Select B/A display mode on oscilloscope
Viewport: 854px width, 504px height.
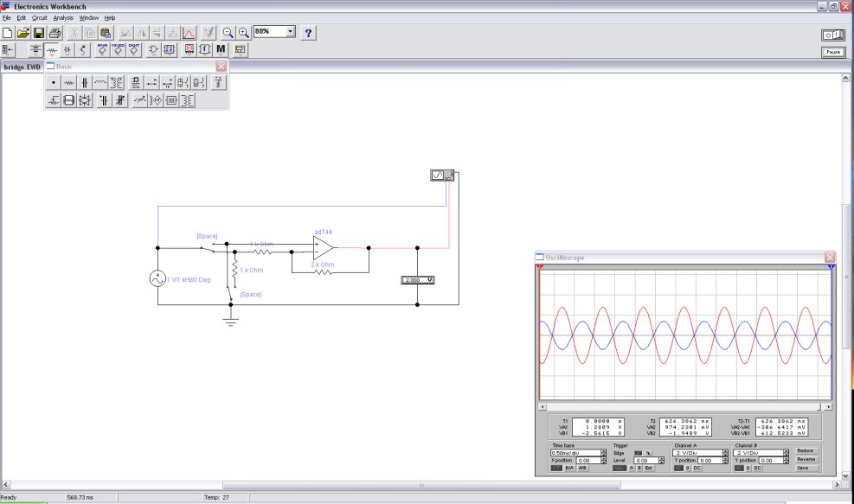click(569, 468)
